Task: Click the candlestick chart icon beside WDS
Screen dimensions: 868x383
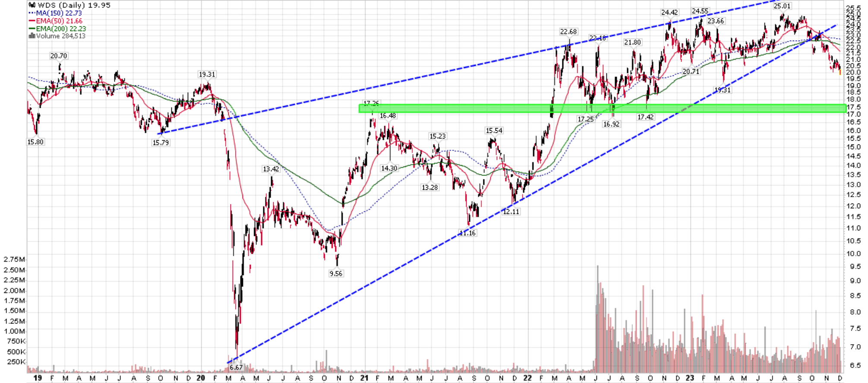Action: 32,5
